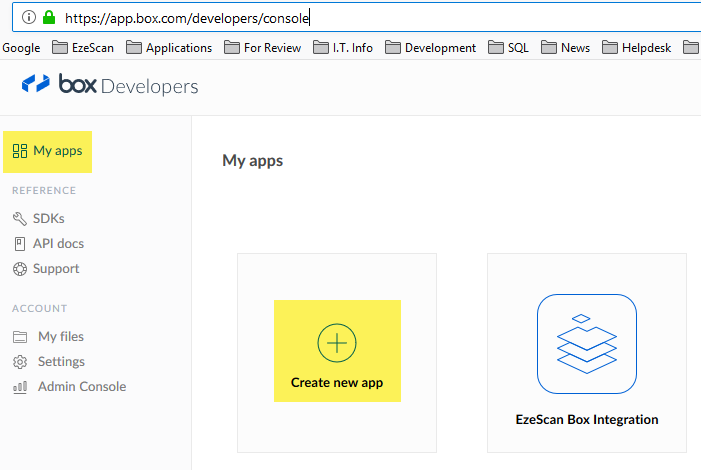Click the My apps grid icon

click(19, 151)
